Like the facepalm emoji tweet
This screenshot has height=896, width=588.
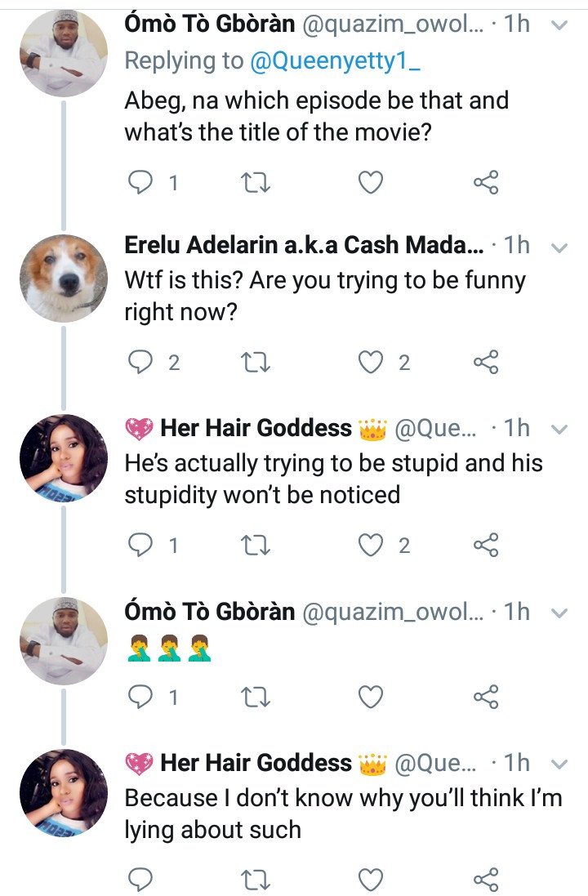tap(372, 697)
